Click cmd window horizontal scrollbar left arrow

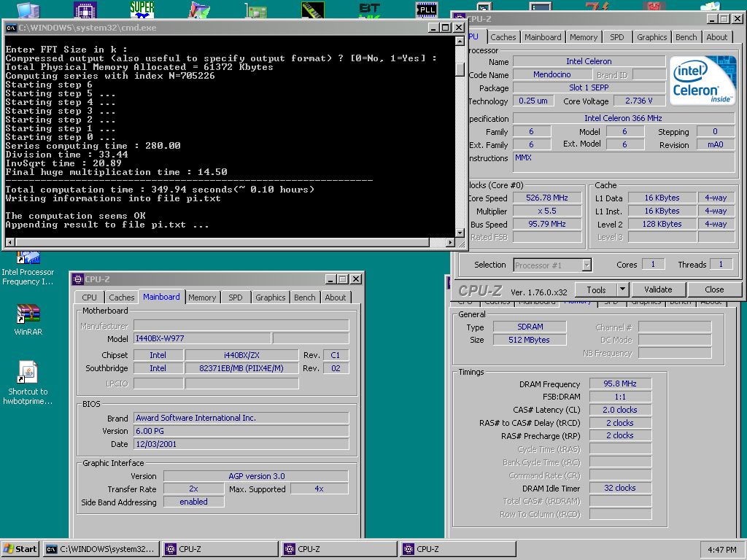(x=9, y=242)
